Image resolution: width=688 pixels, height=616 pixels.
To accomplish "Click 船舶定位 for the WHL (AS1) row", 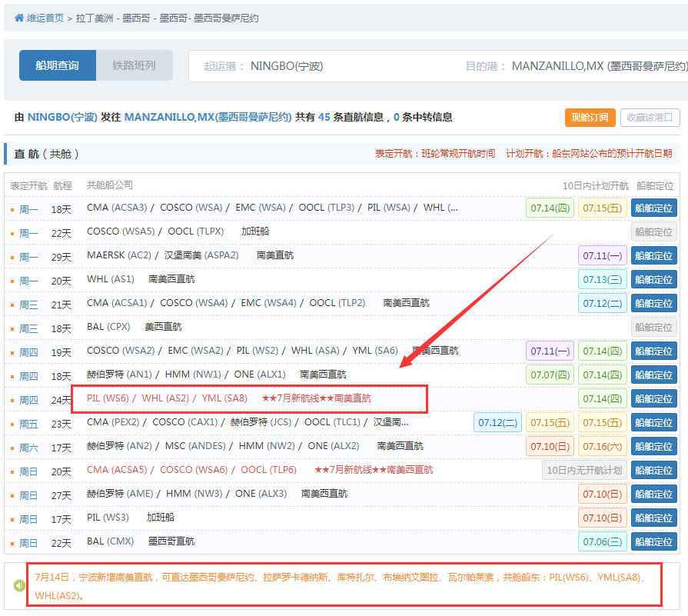I will 653,279.
